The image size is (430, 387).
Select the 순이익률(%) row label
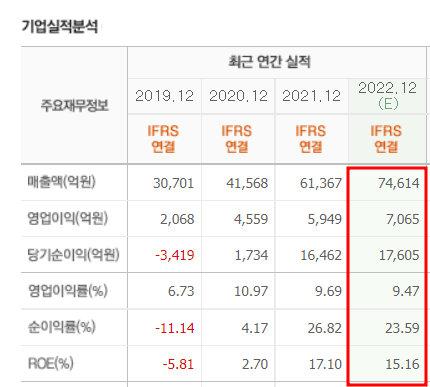[x=62, y=327]
